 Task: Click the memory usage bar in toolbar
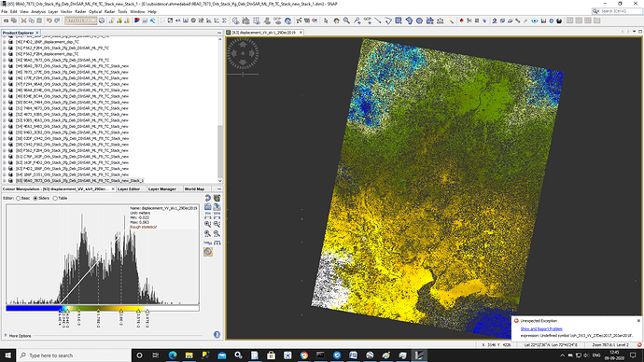(80, 21)
